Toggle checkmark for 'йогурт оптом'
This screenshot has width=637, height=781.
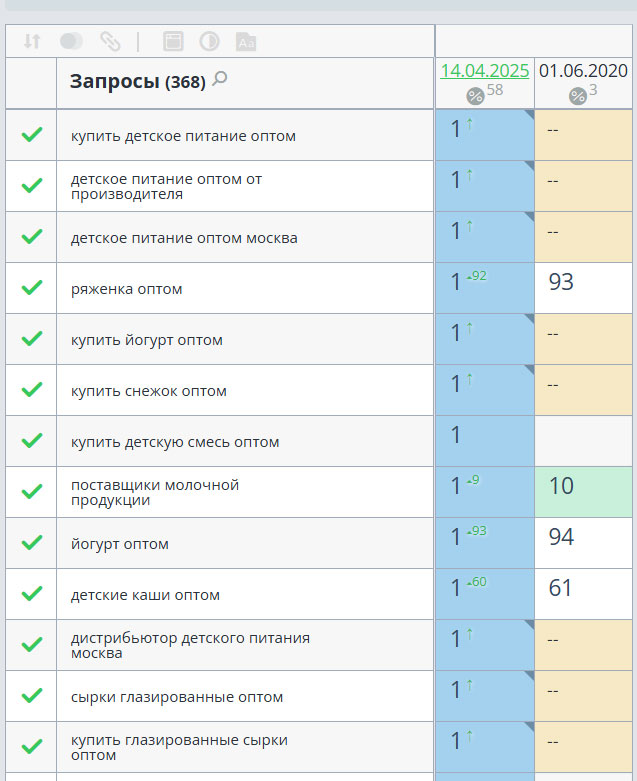[32, 543]
